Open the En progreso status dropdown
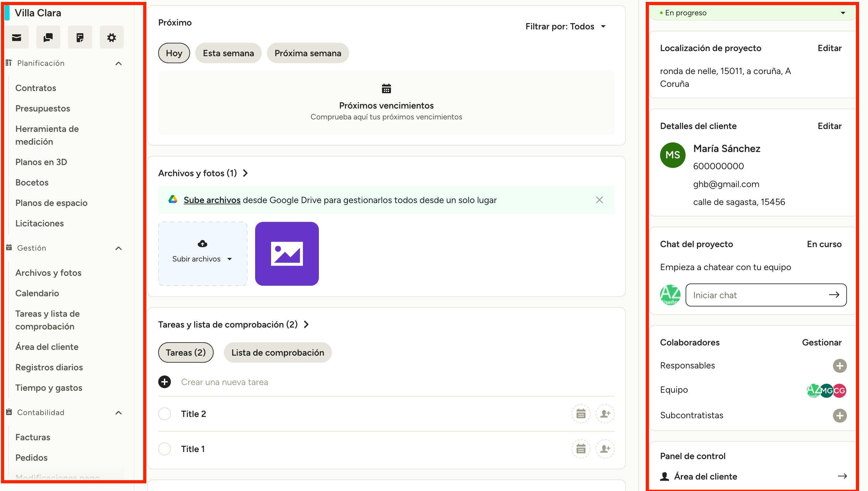Viewport: 868px width, 491px height. point(752,13)
